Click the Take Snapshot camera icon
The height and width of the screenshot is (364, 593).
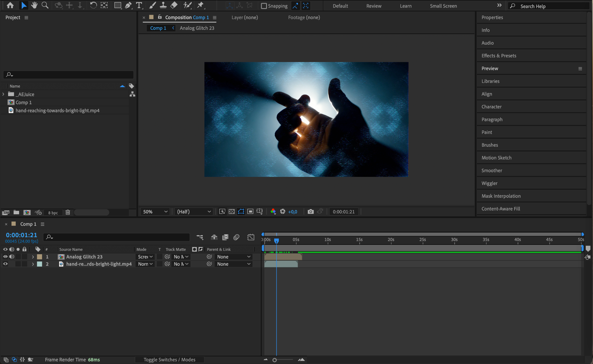(310, 212)
